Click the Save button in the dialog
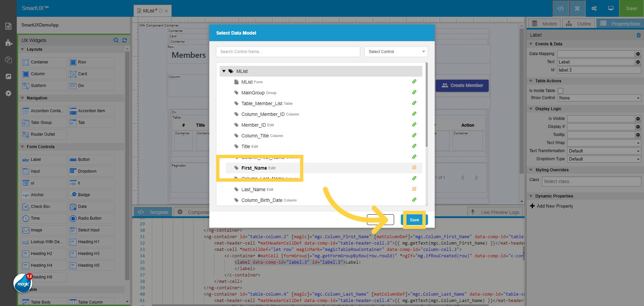Viewport: 644px width, 306px height. coord(414,220)
